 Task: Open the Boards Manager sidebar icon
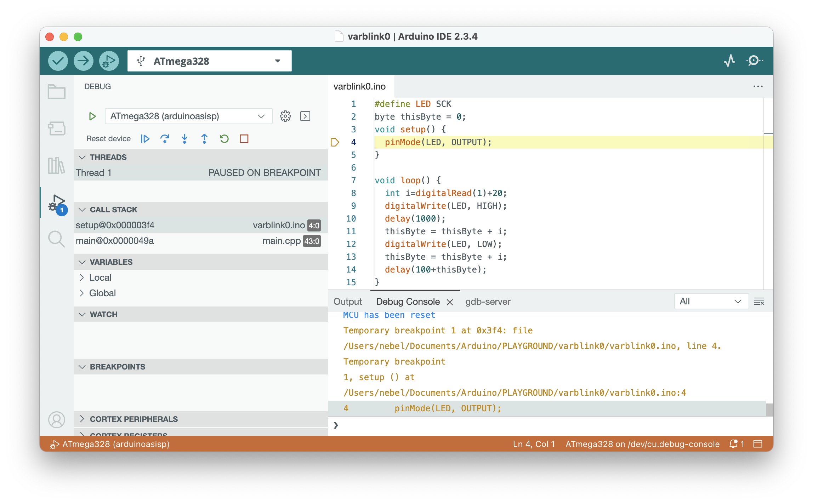pos(56,128)
